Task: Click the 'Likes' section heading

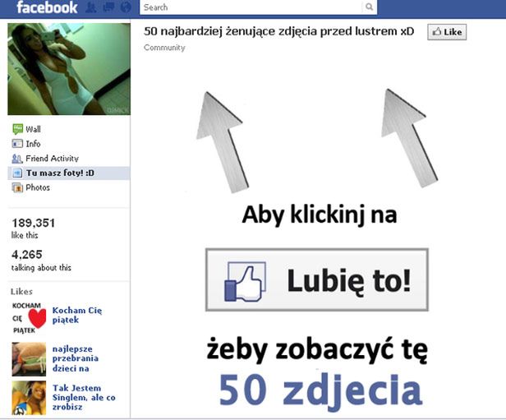Action: coord(21,292)
